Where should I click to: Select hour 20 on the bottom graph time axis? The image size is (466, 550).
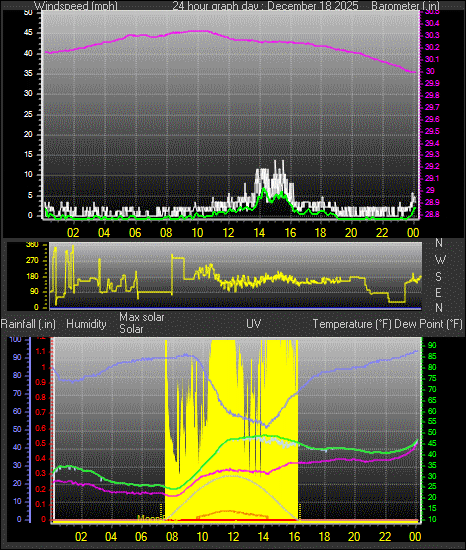354,537
